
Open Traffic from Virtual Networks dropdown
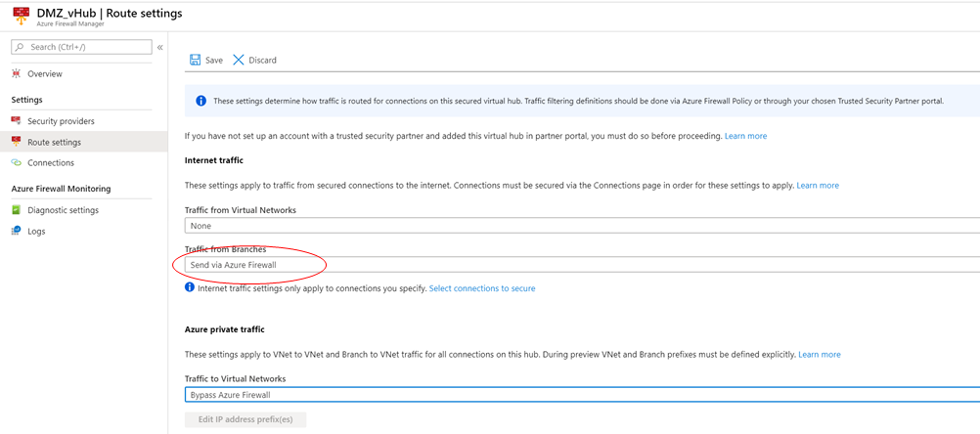[582, 226]
